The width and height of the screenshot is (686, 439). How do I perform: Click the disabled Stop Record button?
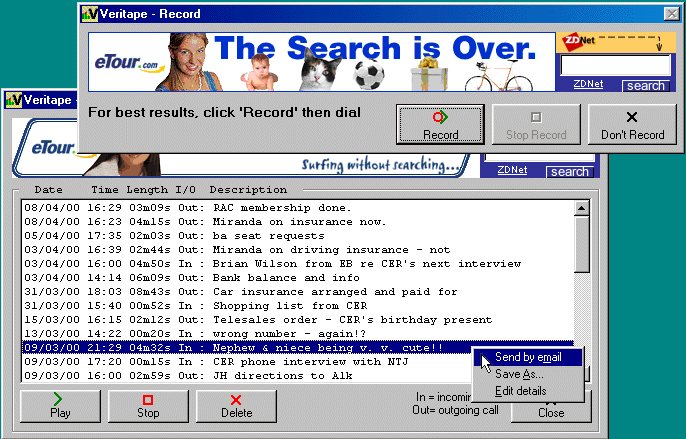tap(536, 124)
